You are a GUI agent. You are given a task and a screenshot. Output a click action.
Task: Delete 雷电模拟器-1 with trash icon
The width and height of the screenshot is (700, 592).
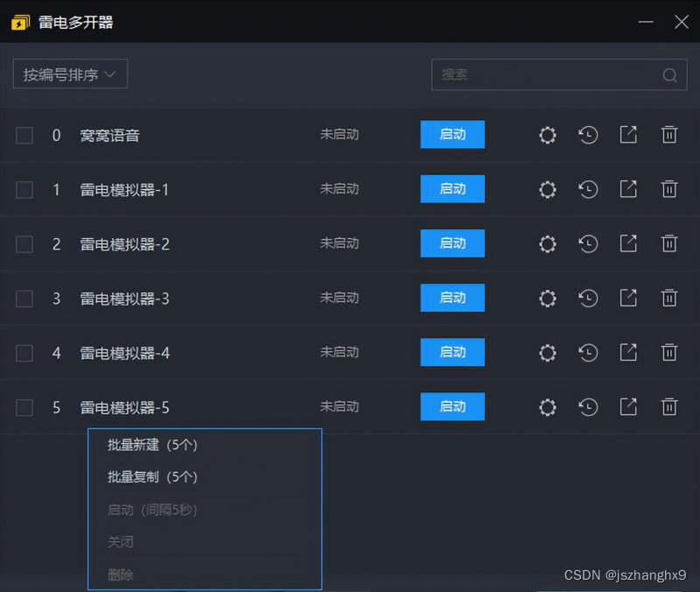(x=669, y=189)
